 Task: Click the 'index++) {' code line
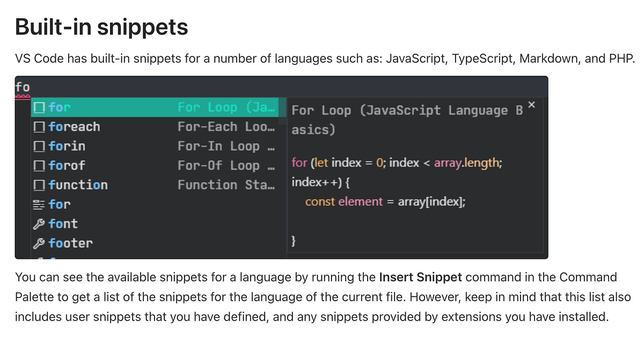[321, 182]
